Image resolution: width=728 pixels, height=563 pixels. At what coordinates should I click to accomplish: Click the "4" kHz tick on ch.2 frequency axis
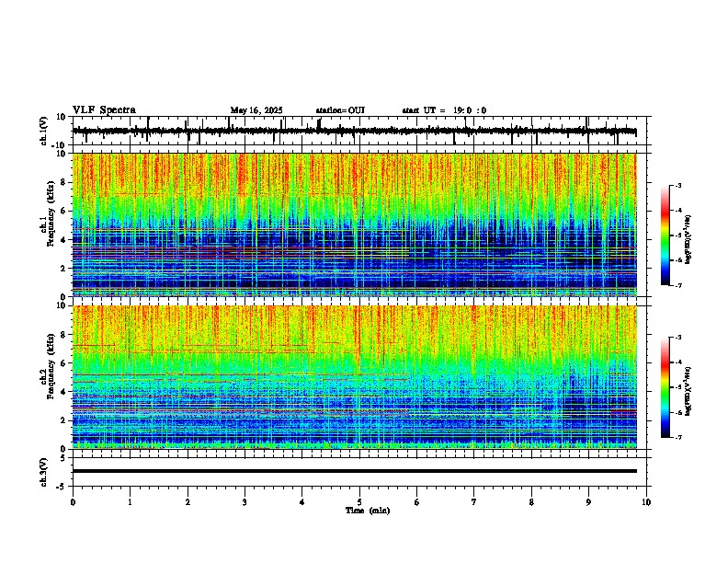(x=63, y=392)
